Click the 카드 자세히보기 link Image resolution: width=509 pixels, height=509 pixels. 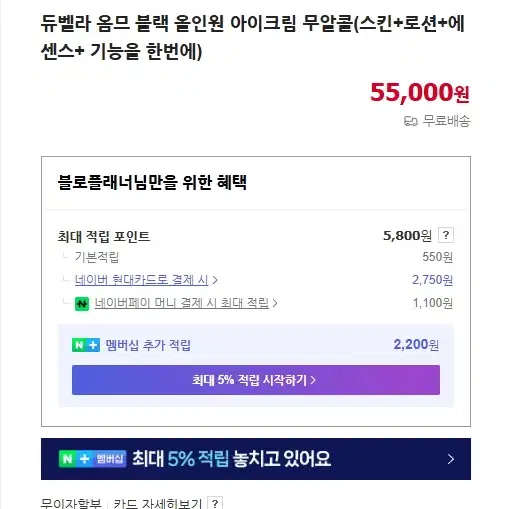pyautogui.click(x=158, y=503)
